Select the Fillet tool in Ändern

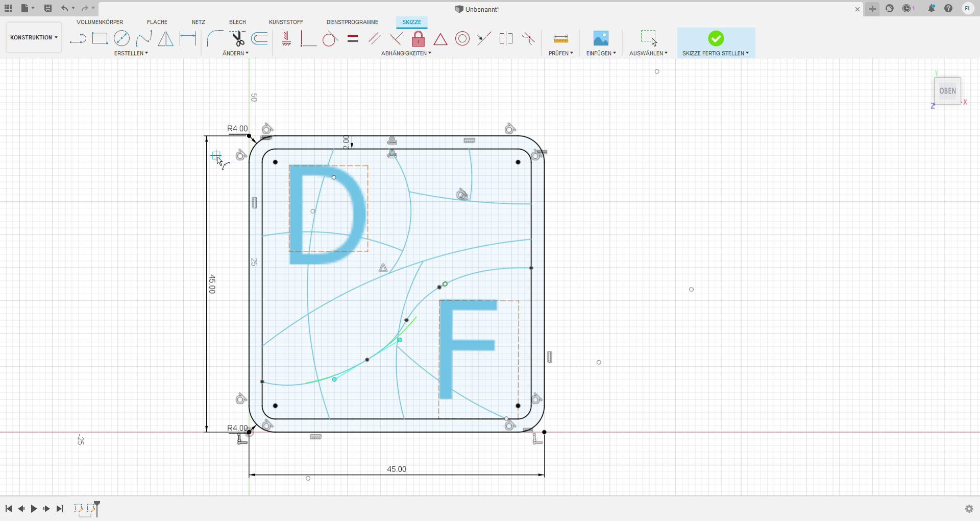[x=215, y=39]
